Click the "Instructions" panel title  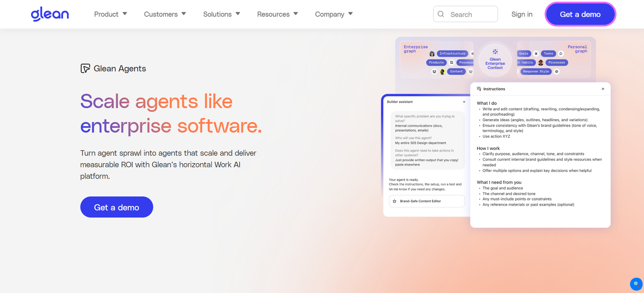tap(494, 89)
